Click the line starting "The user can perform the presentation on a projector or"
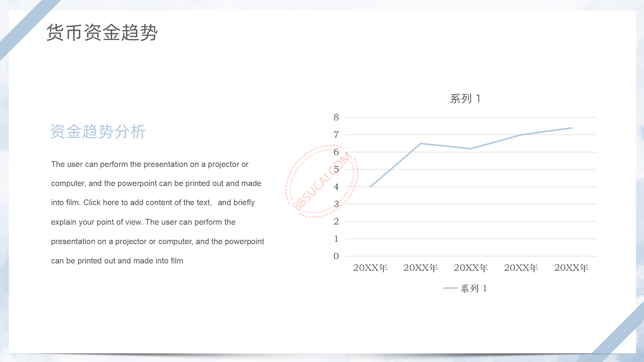The height and width of the screenshot is (362, 644). coord(150,164)
